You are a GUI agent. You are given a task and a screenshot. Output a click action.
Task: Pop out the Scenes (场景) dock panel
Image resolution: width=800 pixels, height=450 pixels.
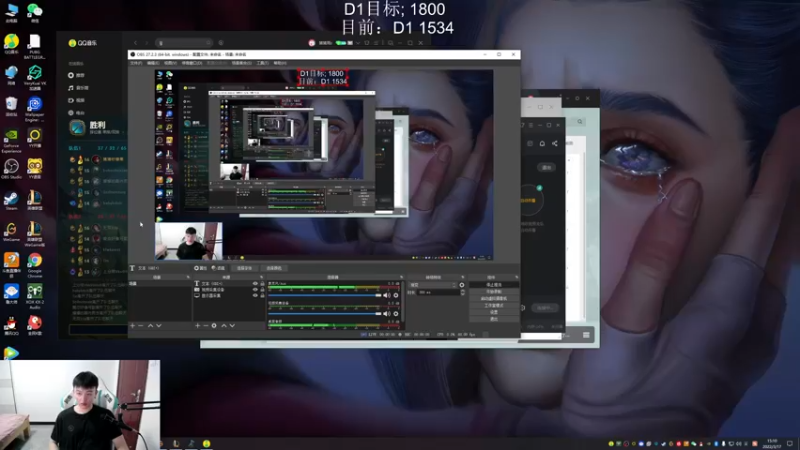pyautogui.click(x=188, y=277)
